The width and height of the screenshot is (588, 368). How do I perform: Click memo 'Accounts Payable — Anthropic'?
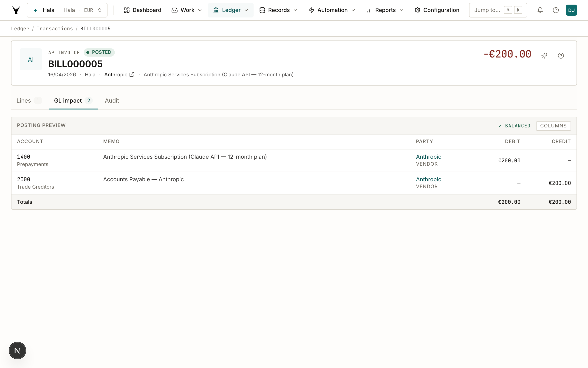[x=143, y=179]
